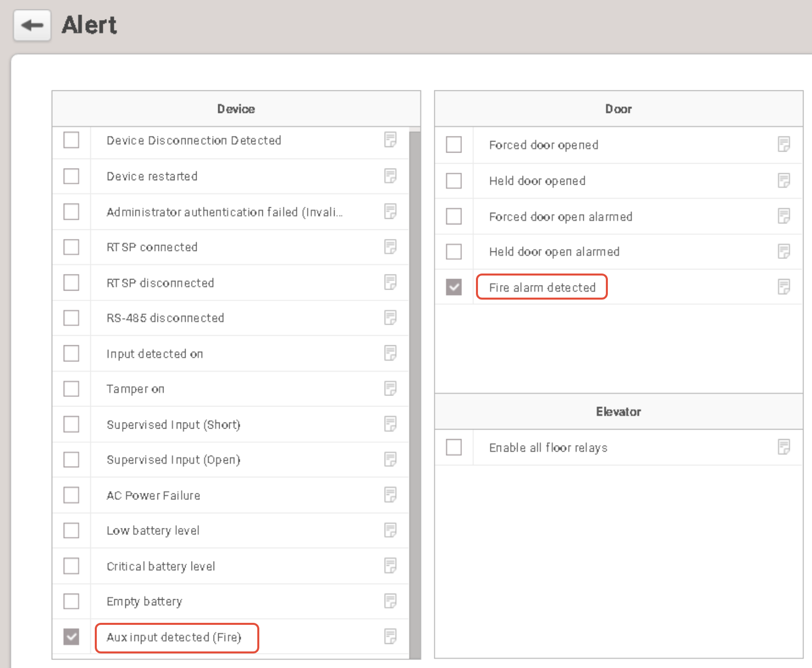
Task: Open note icon for Input detected on
Action: point(390,353)
